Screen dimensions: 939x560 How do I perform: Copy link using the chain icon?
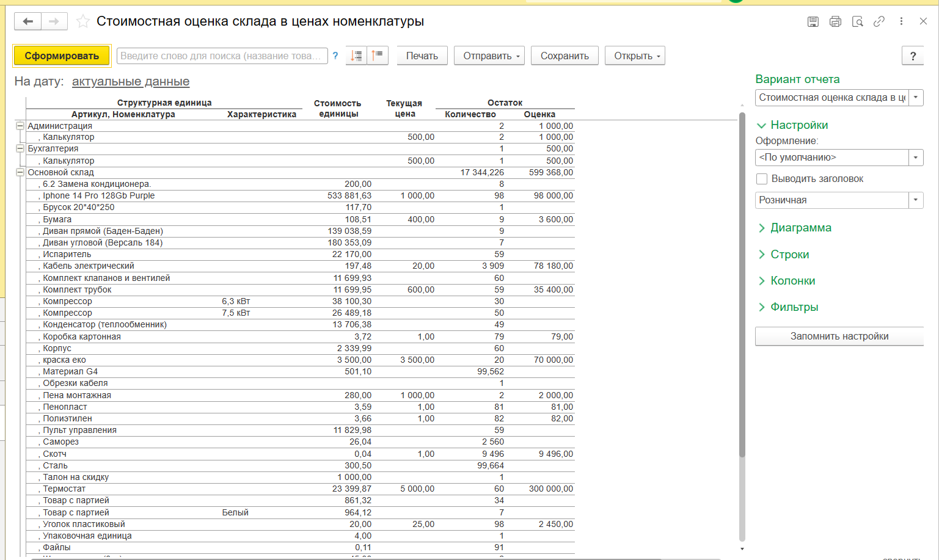(879, 21)
